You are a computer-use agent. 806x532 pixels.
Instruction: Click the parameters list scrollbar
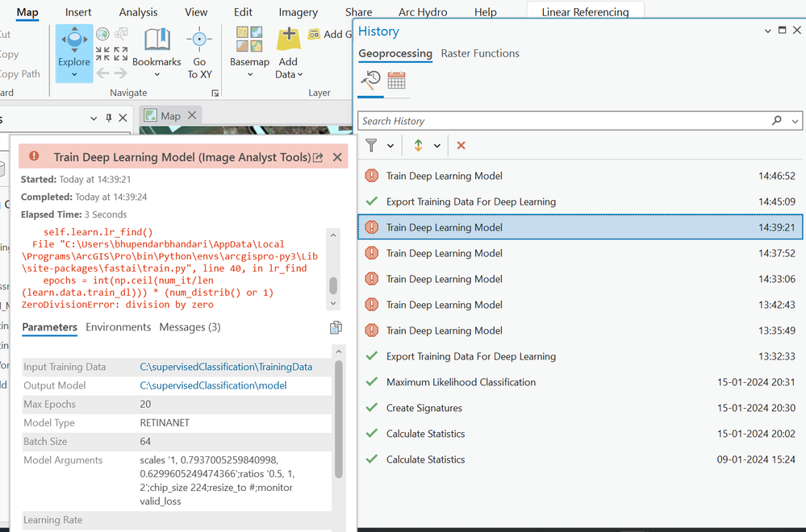tap(338, 418)
